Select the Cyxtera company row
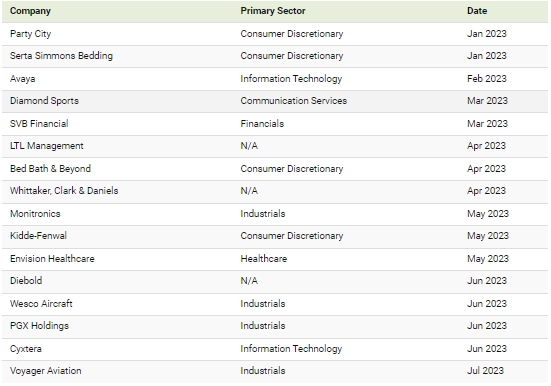Viewport: 551px width, 386px height. 275,349
